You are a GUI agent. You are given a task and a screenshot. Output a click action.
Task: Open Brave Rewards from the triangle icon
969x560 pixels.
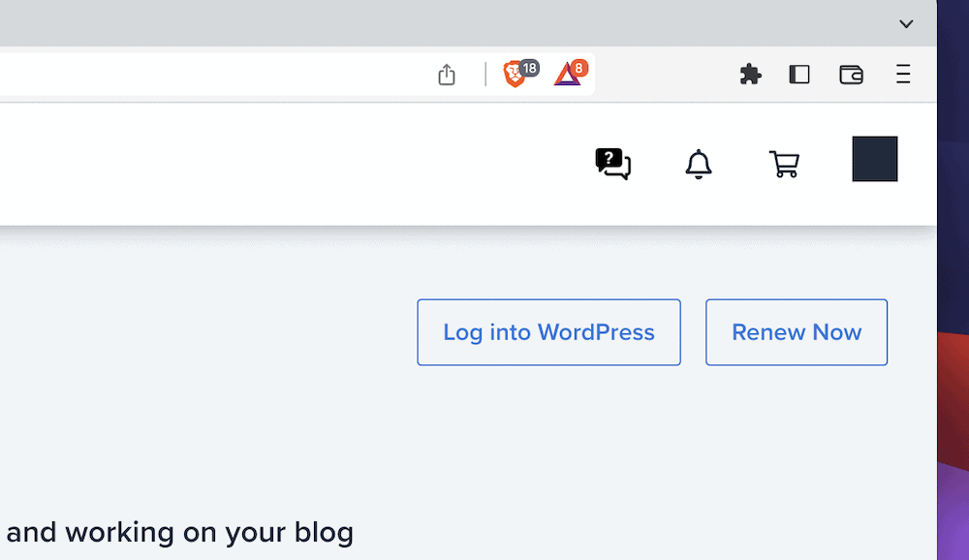tap(567, 76)
